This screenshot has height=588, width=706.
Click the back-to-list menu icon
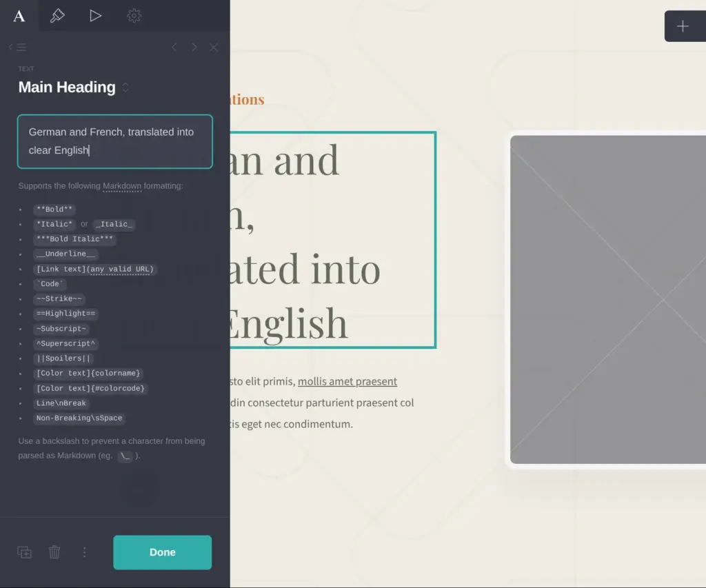[17, 47]
